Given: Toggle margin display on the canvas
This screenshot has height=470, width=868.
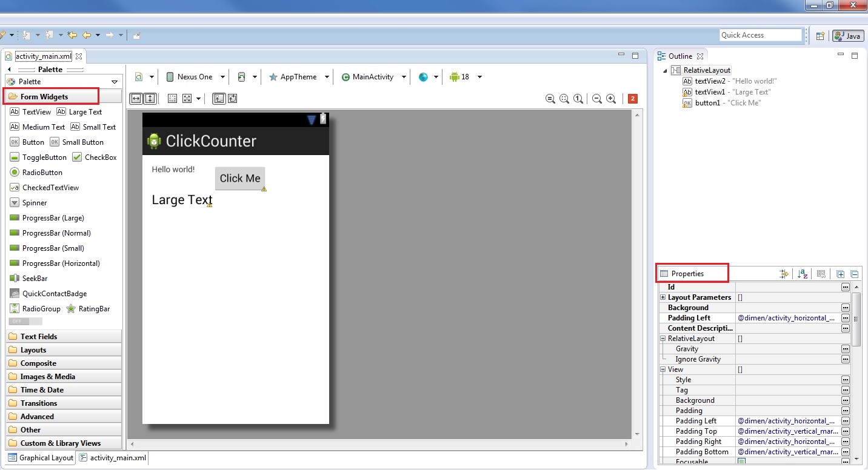Looking at the screenshot, I should (172, 98).
